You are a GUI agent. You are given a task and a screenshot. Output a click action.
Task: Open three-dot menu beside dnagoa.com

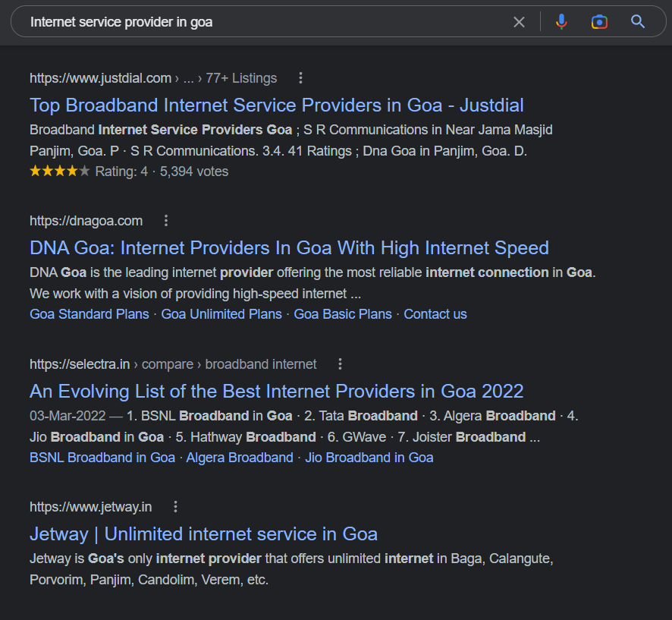[x=166, y=221]
